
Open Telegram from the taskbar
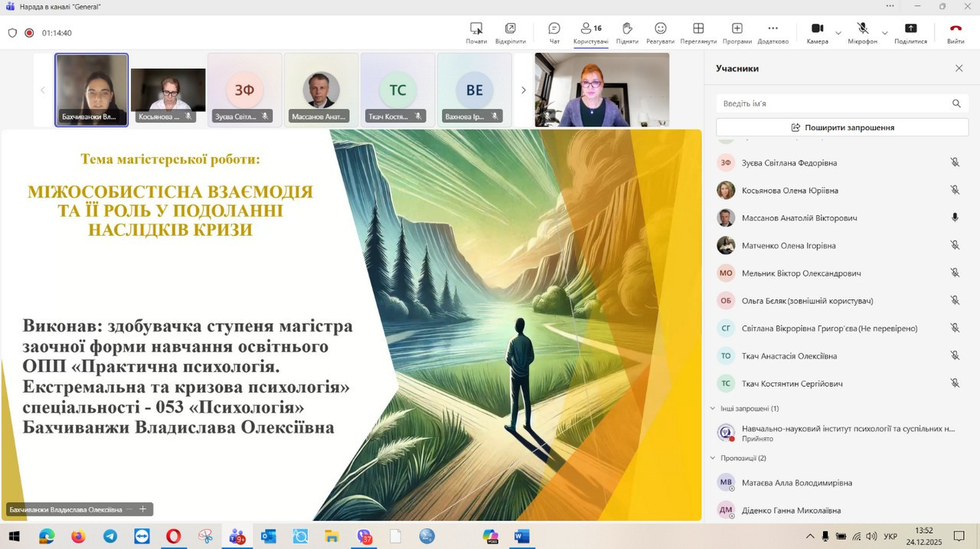point(110,536)
